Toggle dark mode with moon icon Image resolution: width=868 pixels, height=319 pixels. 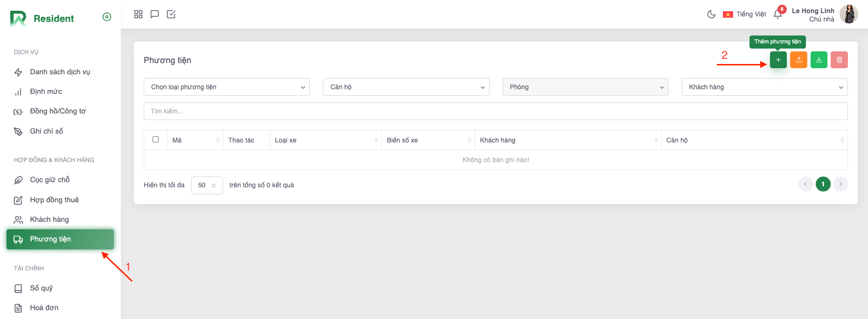point(711,14)
